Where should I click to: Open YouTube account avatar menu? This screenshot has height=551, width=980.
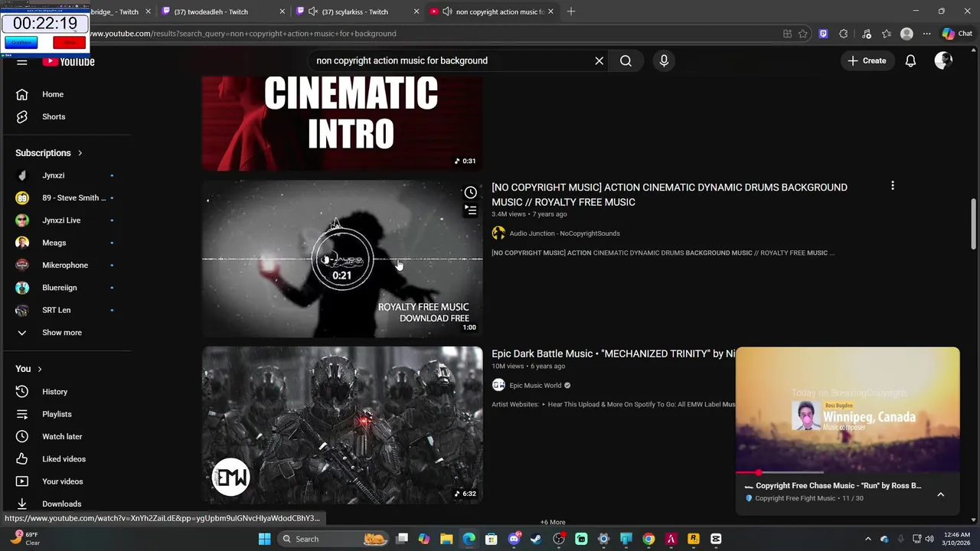click(x=943, y=60)
